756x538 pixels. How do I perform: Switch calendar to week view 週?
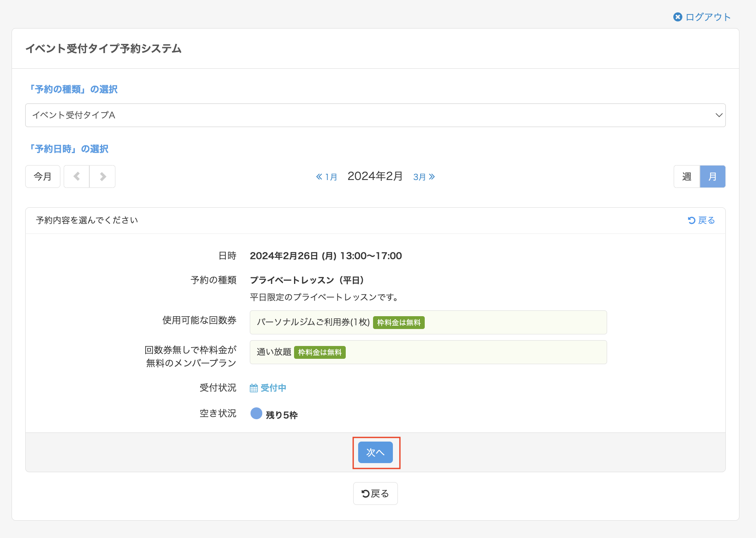[x=687, y=177]
